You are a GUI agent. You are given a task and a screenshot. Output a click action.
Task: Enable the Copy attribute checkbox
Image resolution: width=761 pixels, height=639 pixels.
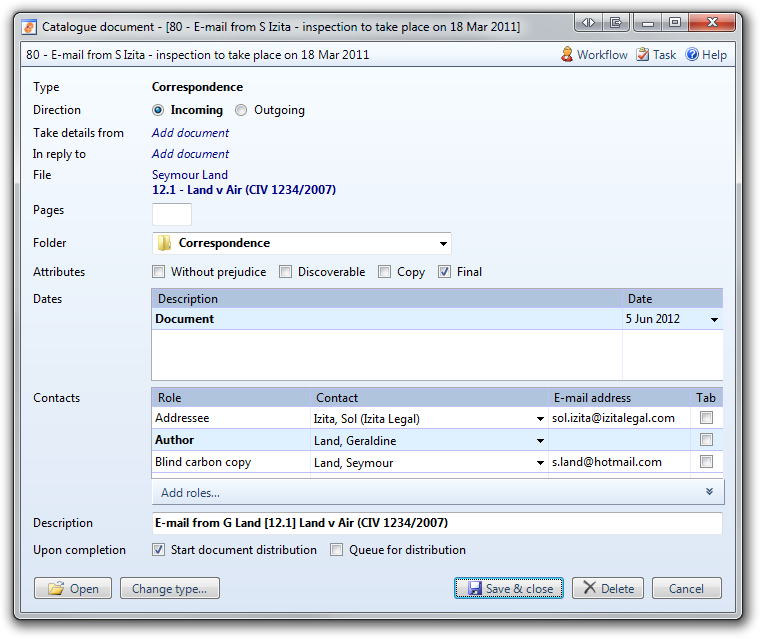click(x=384, y=272)
